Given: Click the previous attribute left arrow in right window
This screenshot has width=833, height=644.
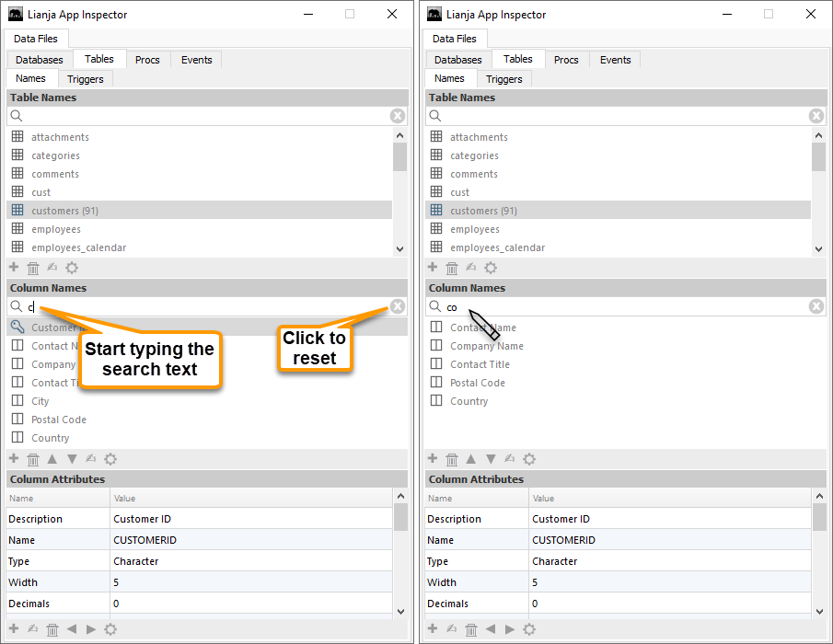Looking at the screenshot, I should point(491,629).
